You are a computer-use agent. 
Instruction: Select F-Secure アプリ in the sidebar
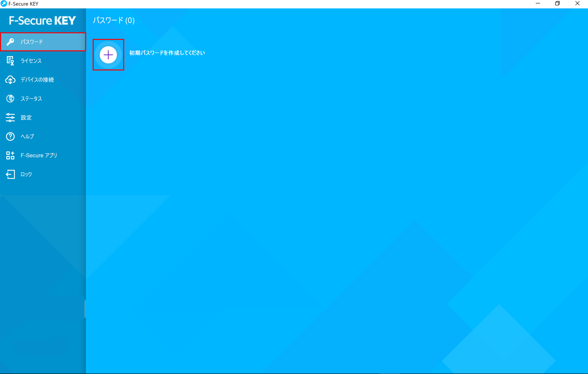point(43,155)
